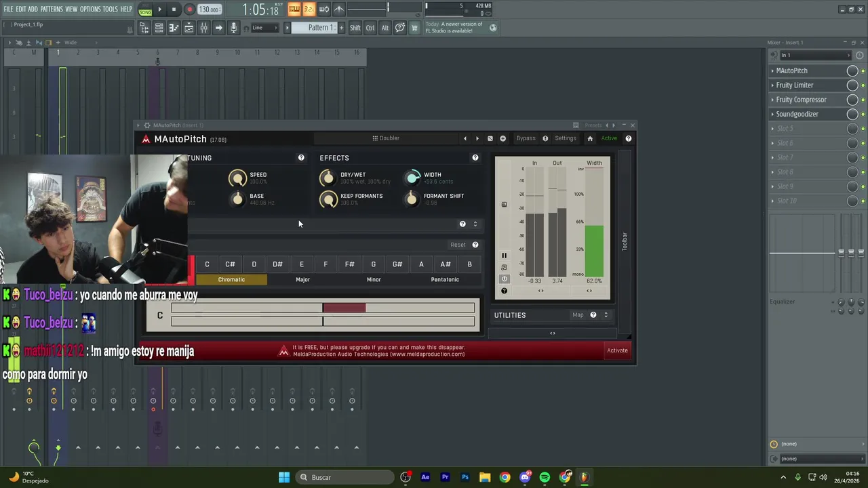Click the loop recording icon
This screenshot has width=868, height=488.
[x=323, y=9]
